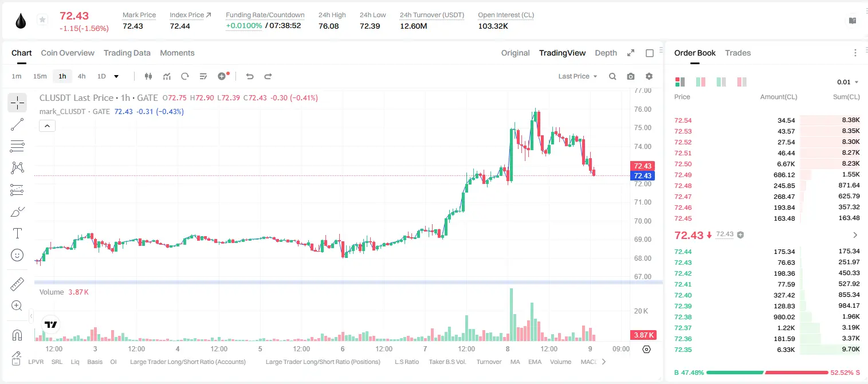The height and width of the screenshot is (384, 868).
Task: Click the 72.50 ask price row
Action: pos(767,164)
